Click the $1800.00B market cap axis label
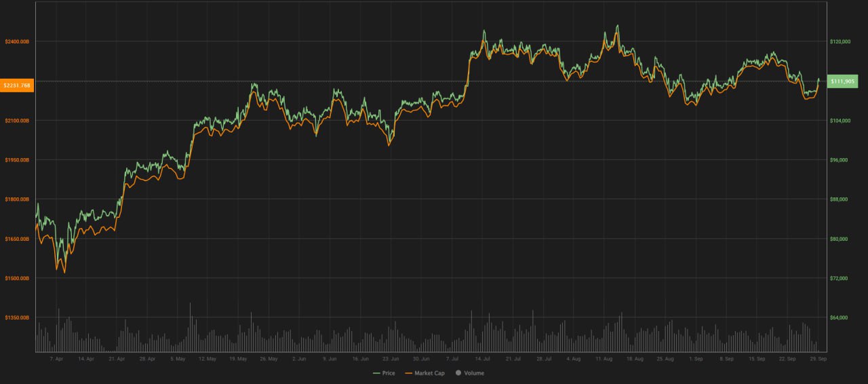This screenshot has height=384, width=868. pyautogui.click(x=17, y=199)
